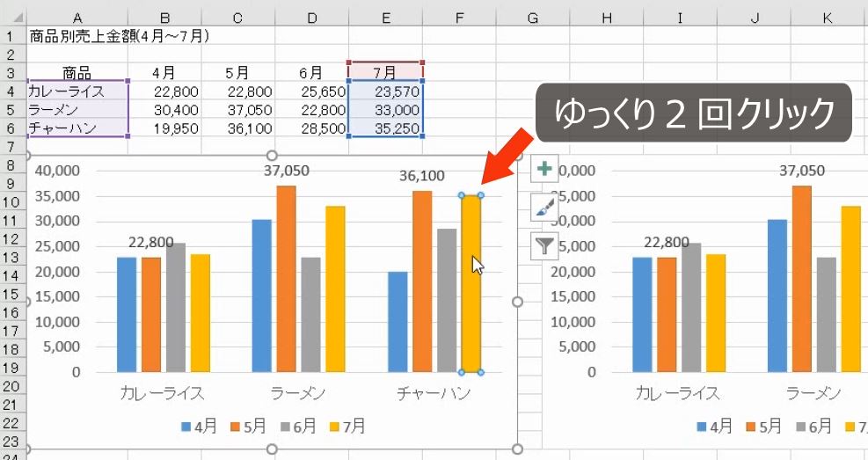Click the 40,000 axis value in left chart

click(x=57, y=171)
